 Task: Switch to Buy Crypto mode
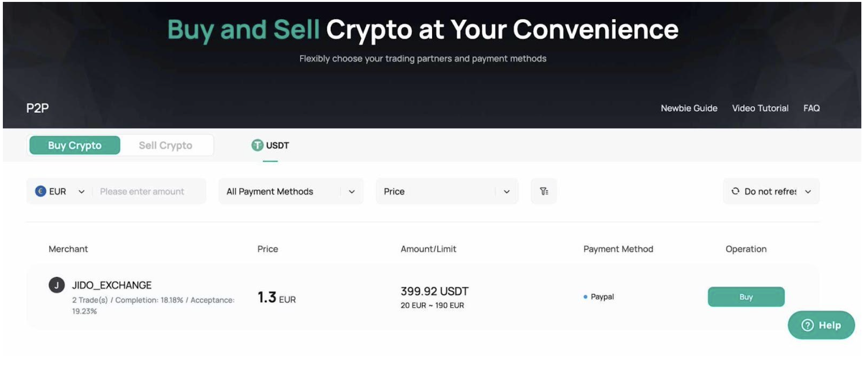[x=75, y=145]
